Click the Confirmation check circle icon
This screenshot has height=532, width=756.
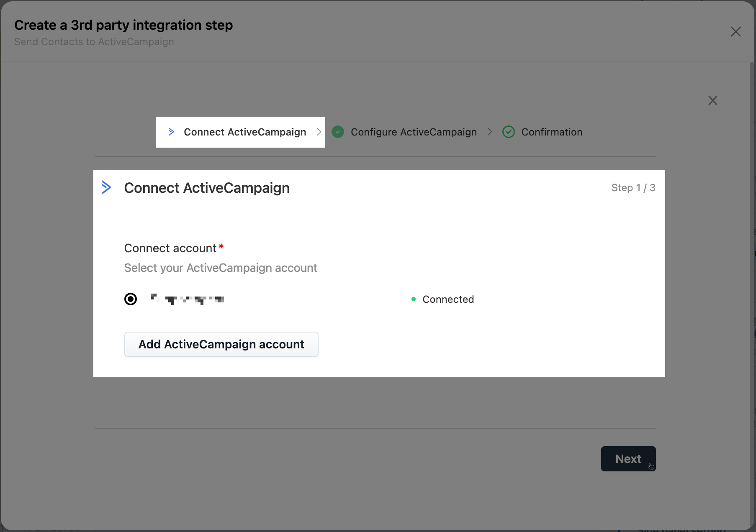coord(509,132)
